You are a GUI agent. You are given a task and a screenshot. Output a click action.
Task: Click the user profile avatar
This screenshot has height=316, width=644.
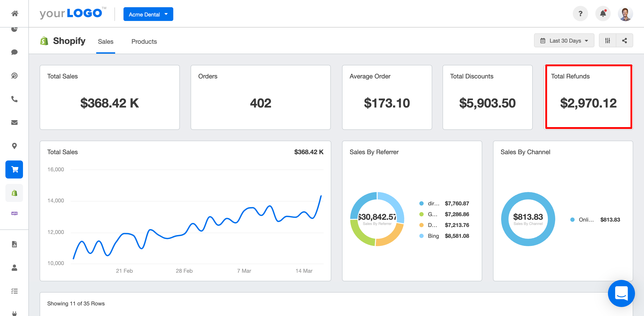pos(625,14)
